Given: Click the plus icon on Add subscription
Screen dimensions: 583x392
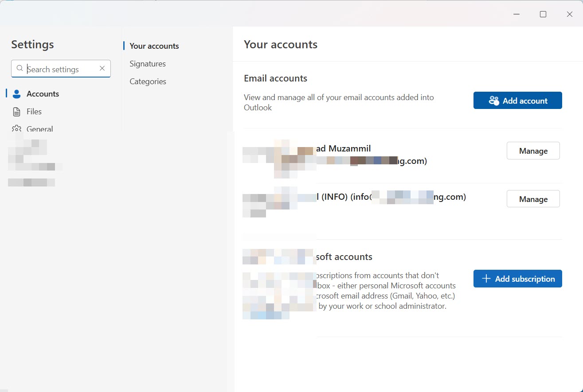Looking at the screenshot, I should (485, 279).
